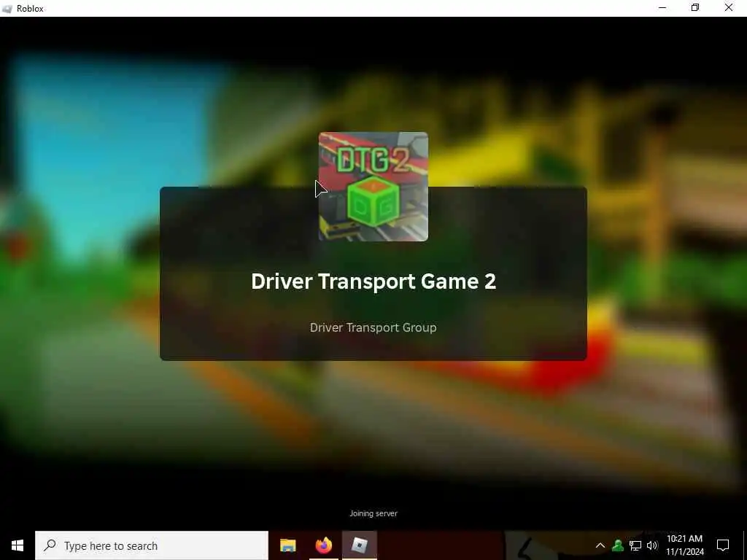
Task: Open the volume speaker icon
Action: (652, 545)
